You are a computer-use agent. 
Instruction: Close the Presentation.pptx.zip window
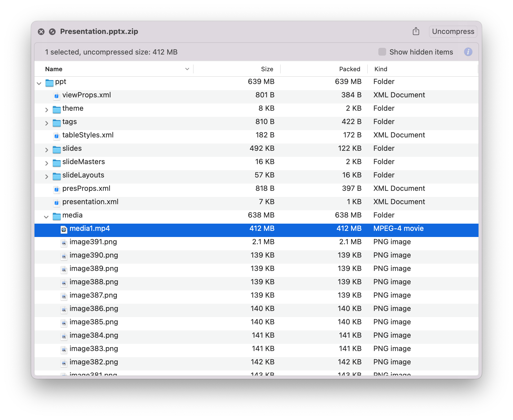point(41,32)
